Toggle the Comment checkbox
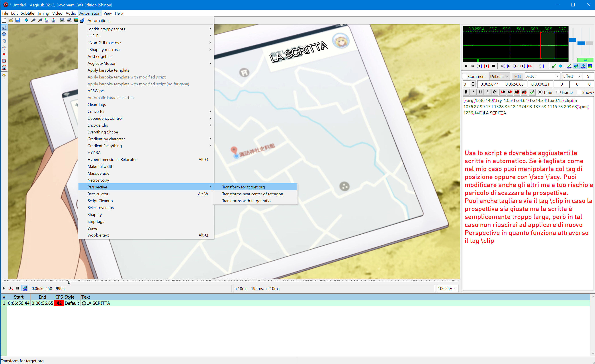The width and height of the screenshot is (595, 364). coord(465,76)
